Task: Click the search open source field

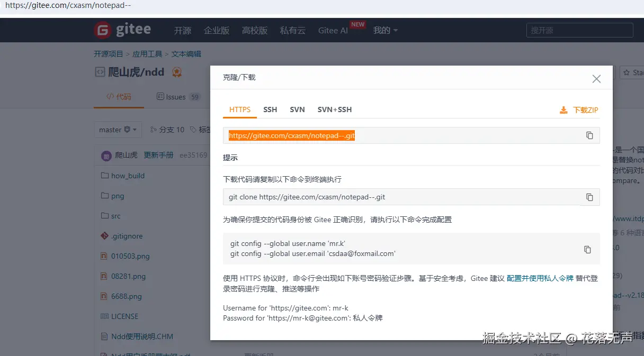Action: tap(579, 30)
